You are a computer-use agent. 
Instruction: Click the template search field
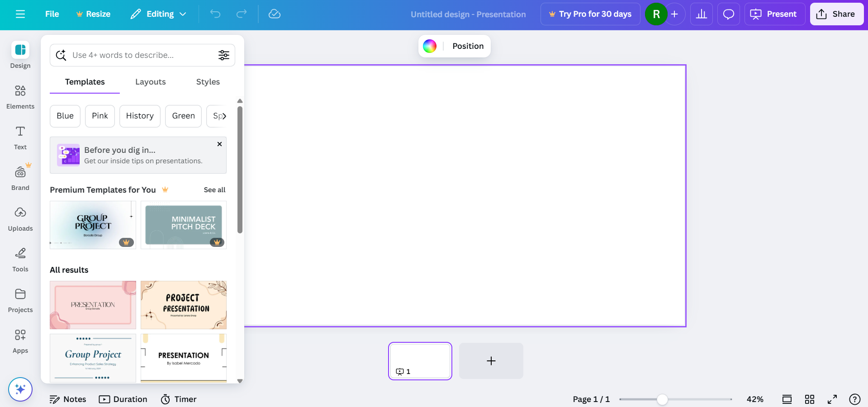(x=142, y=55)
